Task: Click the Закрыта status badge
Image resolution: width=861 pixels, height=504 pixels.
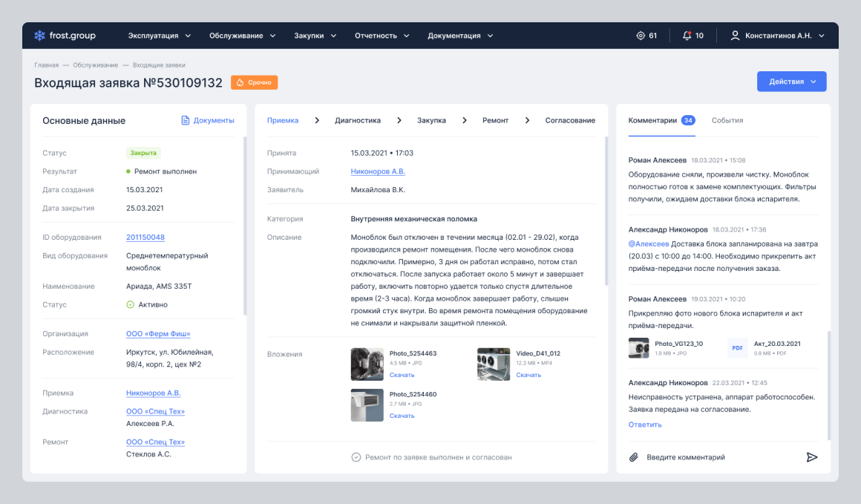Action: point(143,153)
